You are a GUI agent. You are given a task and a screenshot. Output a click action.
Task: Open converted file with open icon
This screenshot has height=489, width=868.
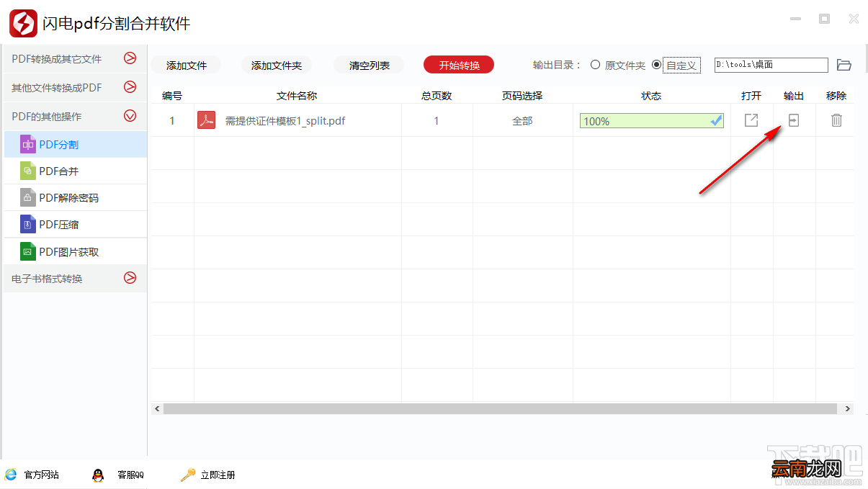point(751,120)
